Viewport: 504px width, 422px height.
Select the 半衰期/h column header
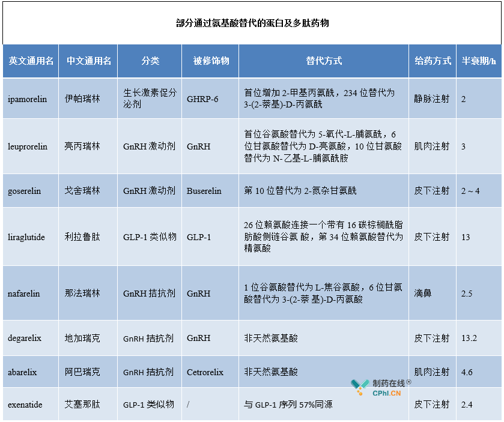pyautogui.click(x=479, y=61)
